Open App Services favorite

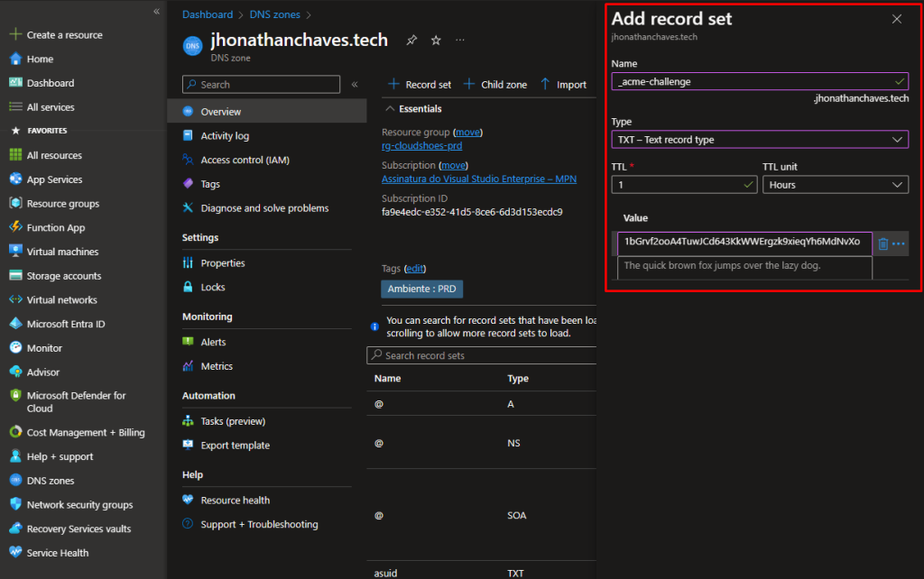click(x=54, y=179)
